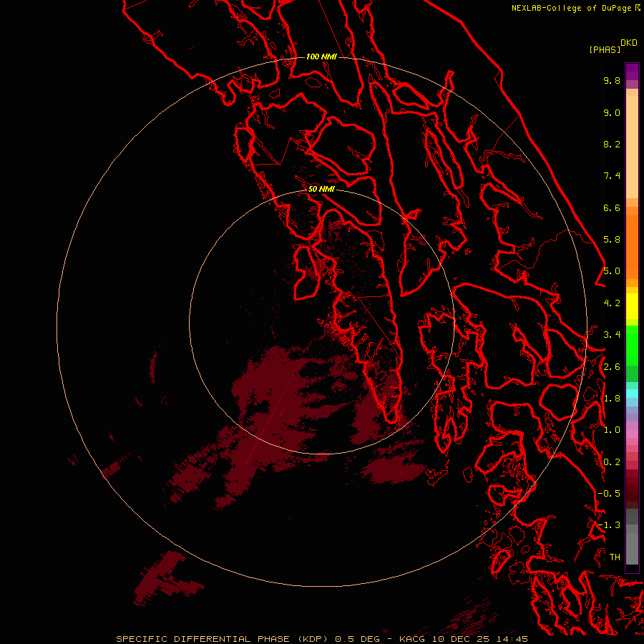644x644 pixels.
Task: Click the 1.8 value on the color scale
Action: pos(612,399)
